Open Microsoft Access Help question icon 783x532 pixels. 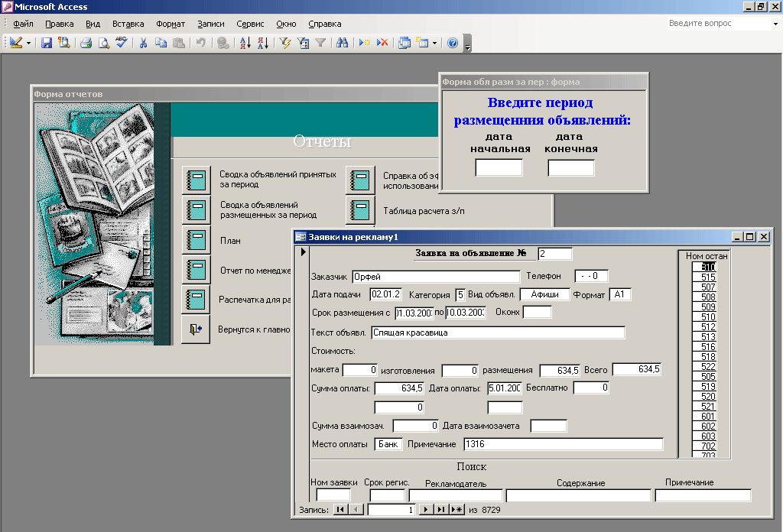pos(453,43)
